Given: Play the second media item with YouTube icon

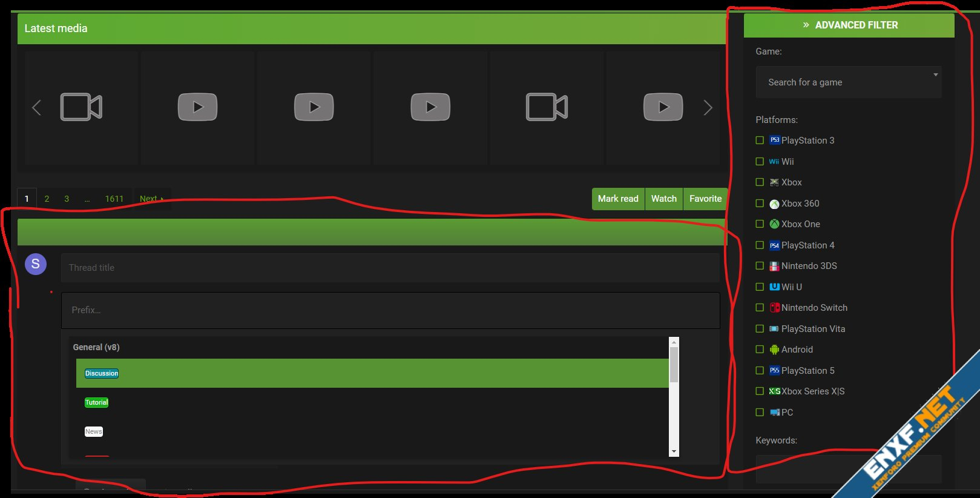Looking at the screenshot, I should pos(197,107).
